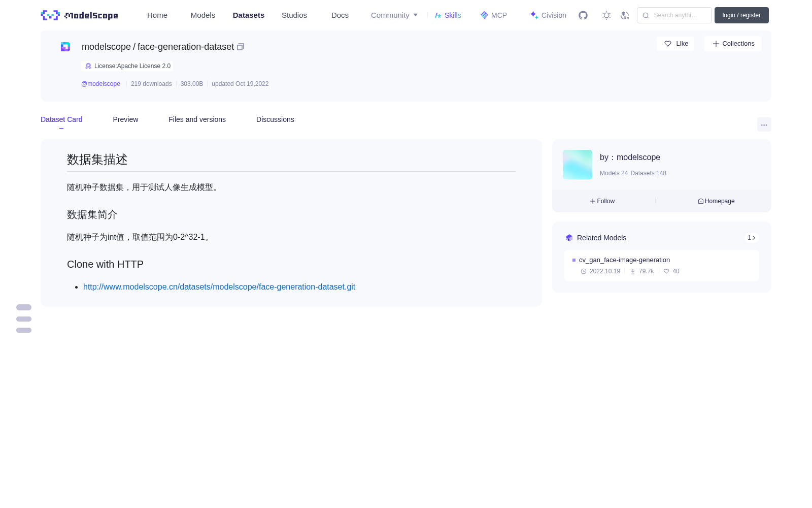The image size is (812, 508).
Task: Open the cv_gan_face-image-generation model card
Action: coord(662,266)
